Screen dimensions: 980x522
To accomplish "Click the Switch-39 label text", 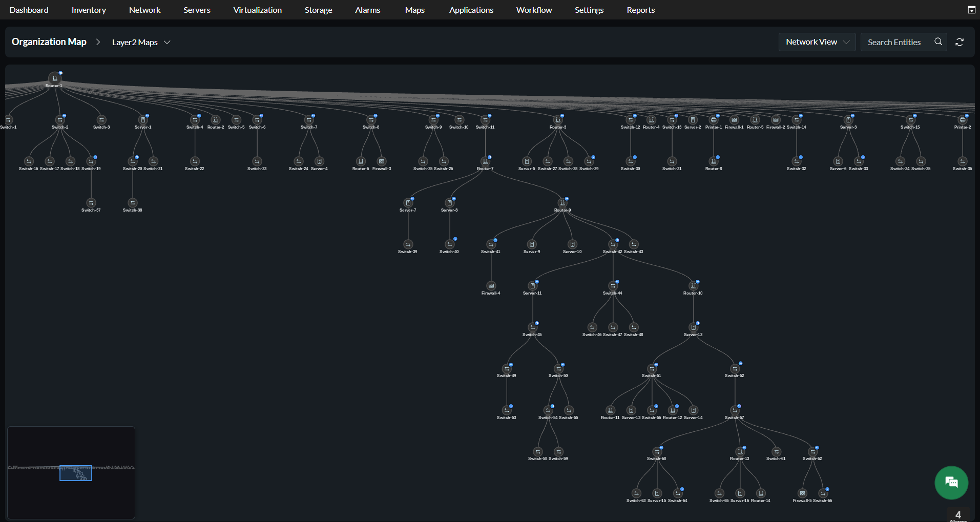I will tap(408, 252).
